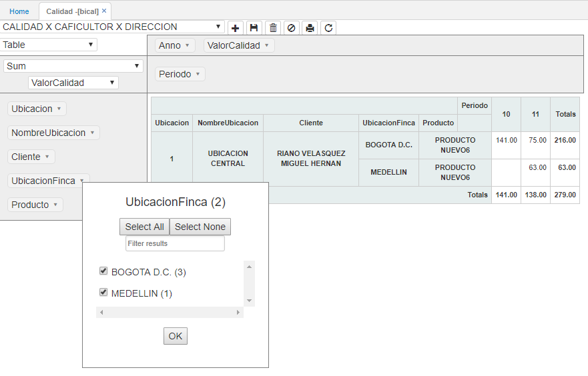Confirm the filter with OK button

pyautogui.click(x=176, y=336)
